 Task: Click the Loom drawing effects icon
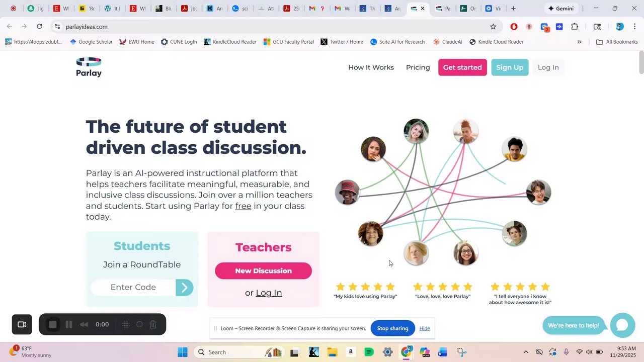[126, 324]
